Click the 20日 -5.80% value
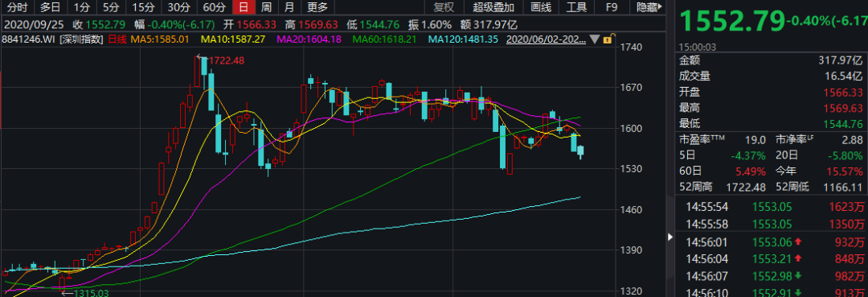Viewport: 868px width, 297px height. (845, 155)
